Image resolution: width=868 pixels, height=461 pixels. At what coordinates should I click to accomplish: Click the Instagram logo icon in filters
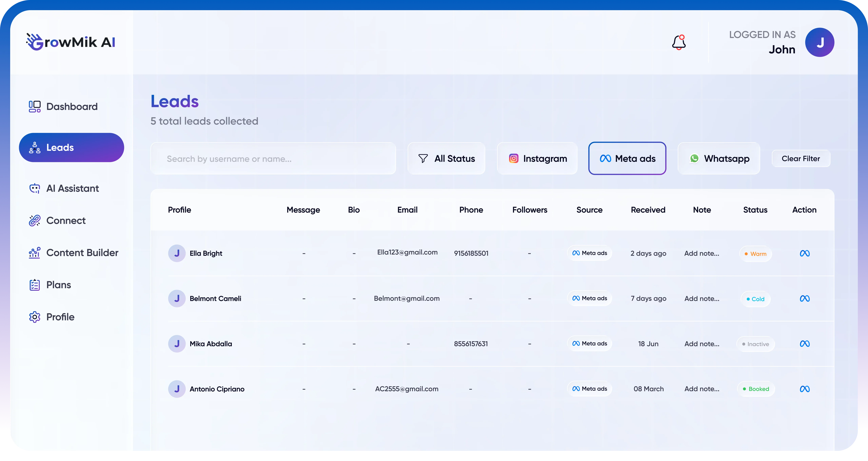point(514,158)
